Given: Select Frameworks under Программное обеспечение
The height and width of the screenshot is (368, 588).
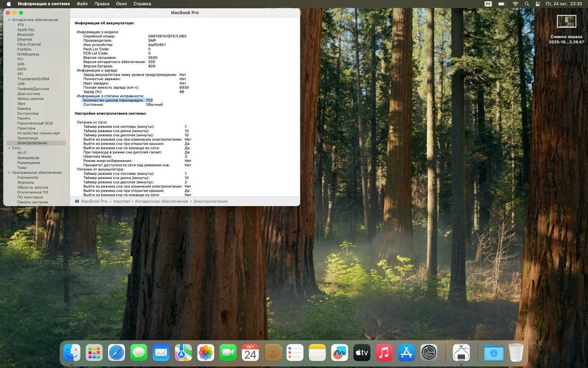Looking at the screenshot, I should (28, 178).
